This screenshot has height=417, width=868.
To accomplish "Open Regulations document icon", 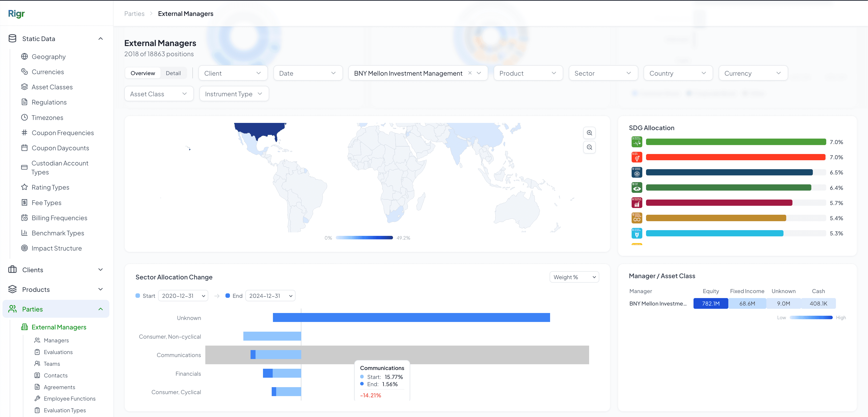I will [x=24, y=102].
